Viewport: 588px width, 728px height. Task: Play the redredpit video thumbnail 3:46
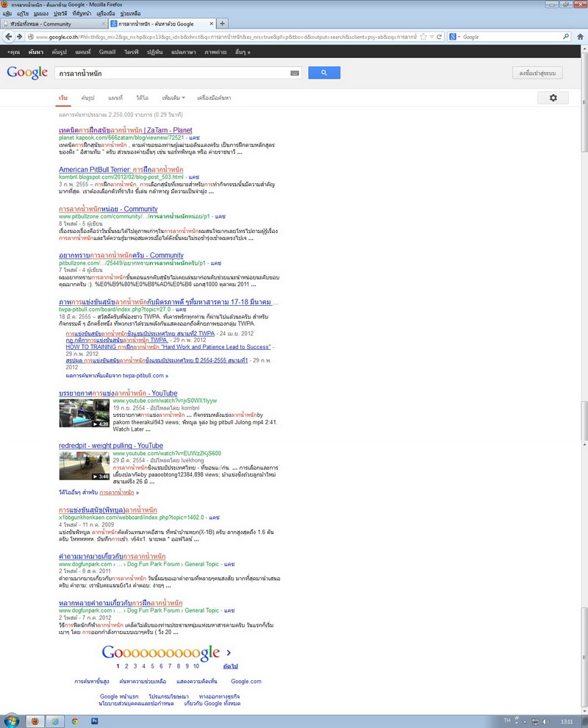coord(84,465)
